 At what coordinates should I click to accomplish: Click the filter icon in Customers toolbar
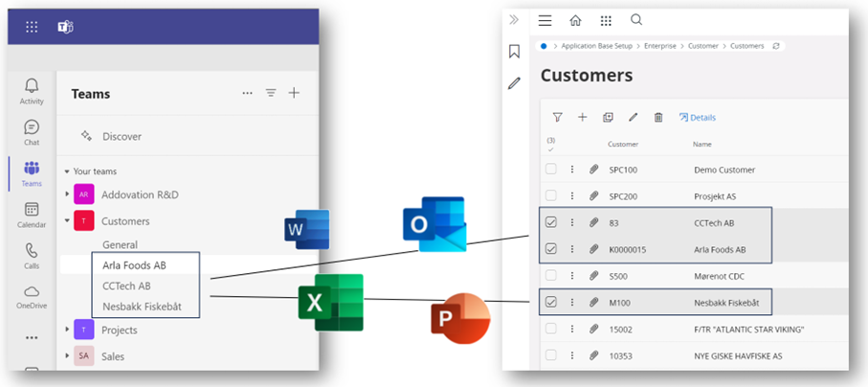click(557, 117)
